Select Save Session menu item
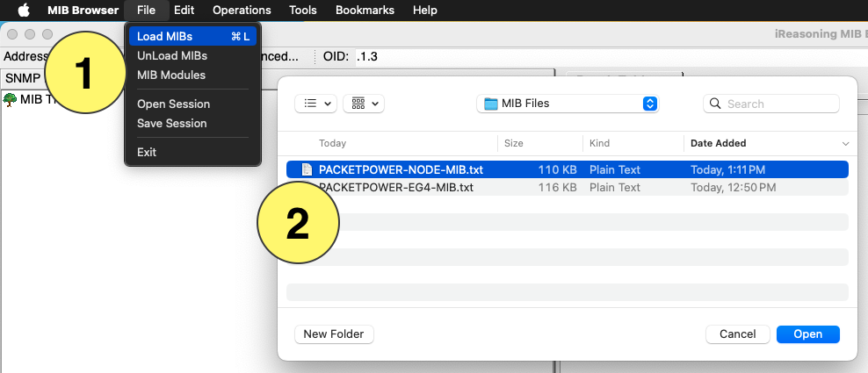Viewport: 868px width, 373px height. pos(172,123)
